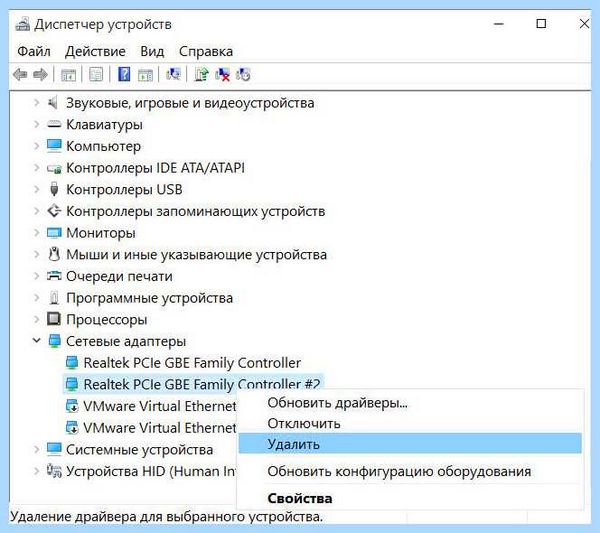The image size is (600, 533).
Task: Select the keyboard icon next to Клавиатуры
Action: pyautogui.click(x=54, y=124)
